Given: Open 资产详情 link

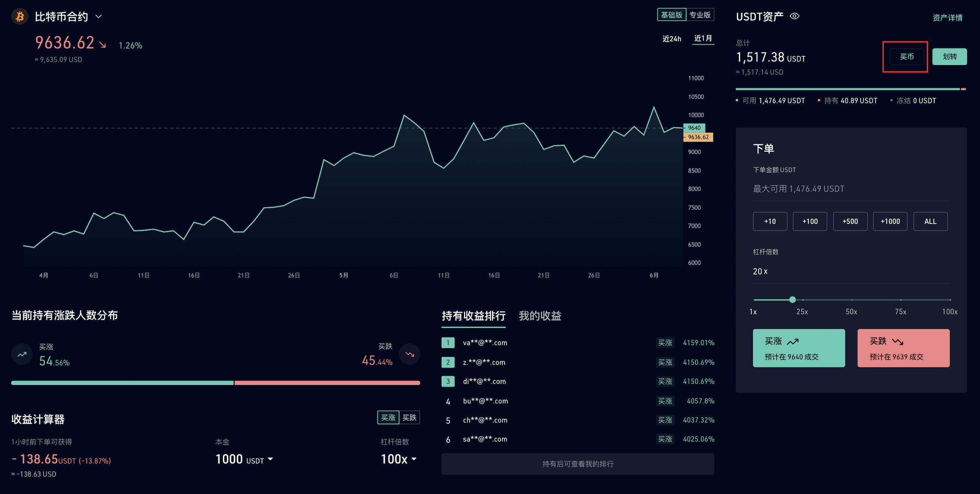Looking at the screenshot, I should click(947, 18).
